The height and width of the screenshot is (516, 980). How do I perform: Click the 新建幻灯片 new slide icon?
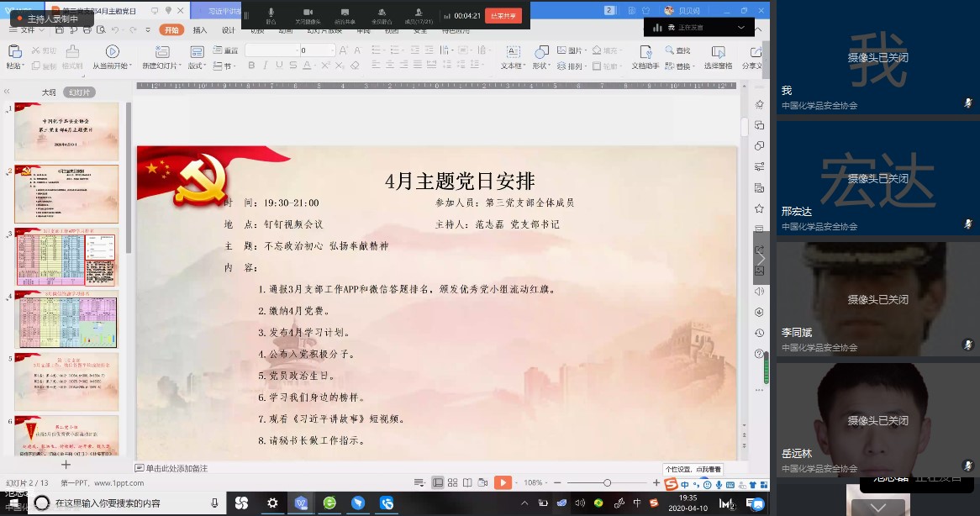[160, 52]
